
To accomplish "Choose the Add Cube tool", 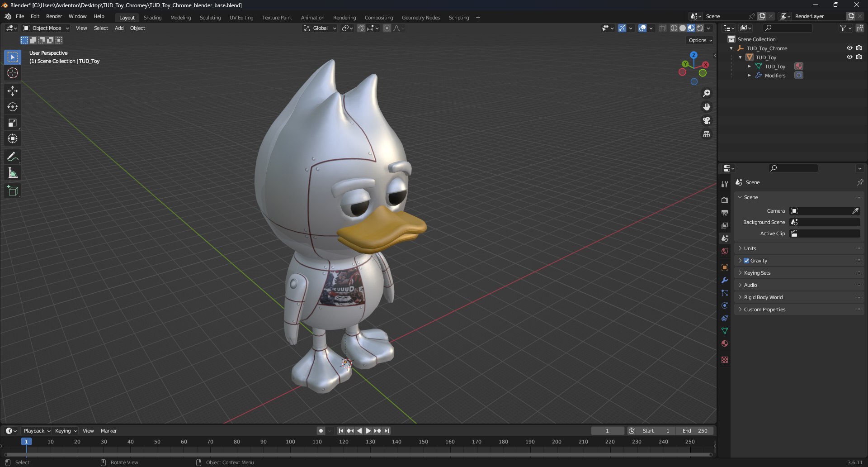I will coord(13,191).
